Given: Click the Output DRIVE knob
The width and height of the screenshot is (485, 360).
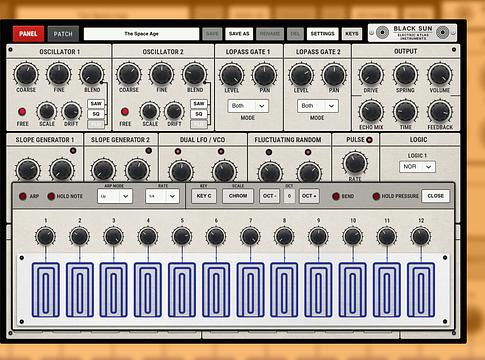Looking at the screenshot, I should (371, 75).
